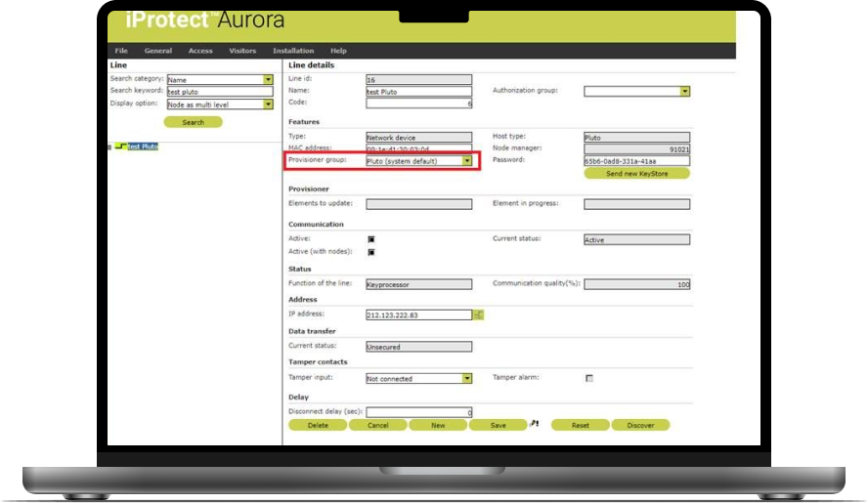Click the Elements to update field
The height and width of the screenshot is (503, 868).
419,204
